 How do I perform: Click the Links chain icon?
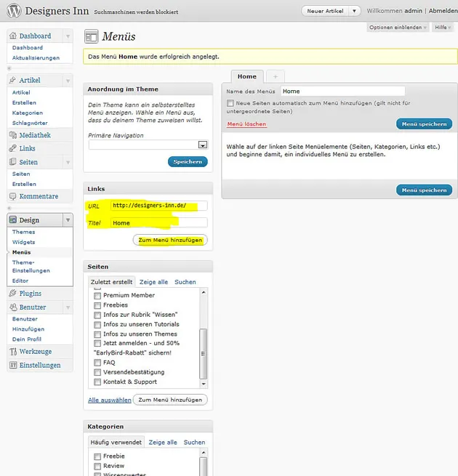(x=12, y=148)
